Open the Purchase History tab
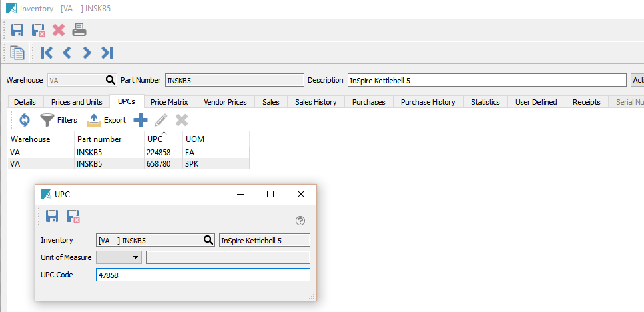 pyautogui.click(x=428, y=102)
